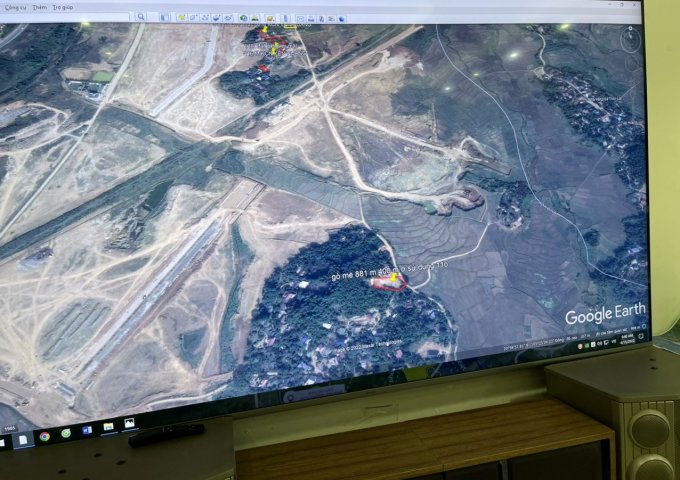Click the Print icon in the toolbar

tap(311, 18)
